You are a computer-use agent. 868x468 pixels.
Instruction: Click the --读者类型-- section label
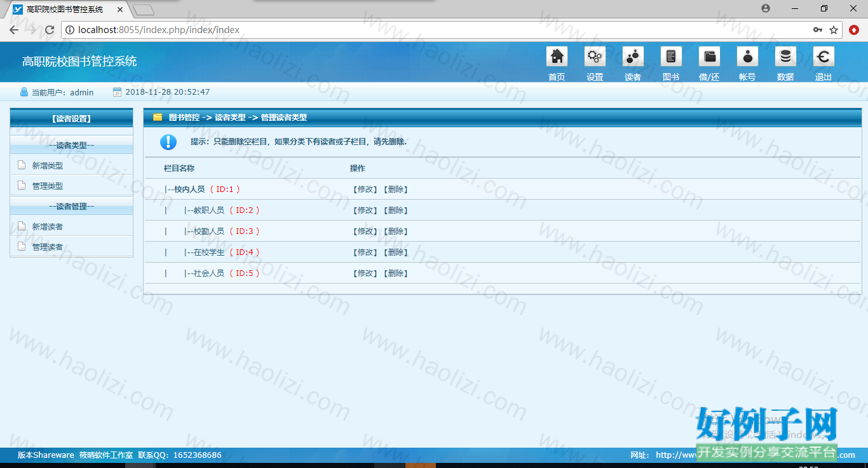pos(71,146)
